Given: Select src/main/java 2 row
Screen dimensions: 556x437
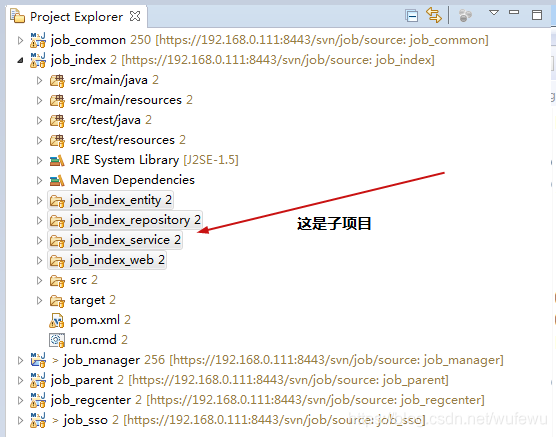Looking at the screenshot, I should (114, 80).
